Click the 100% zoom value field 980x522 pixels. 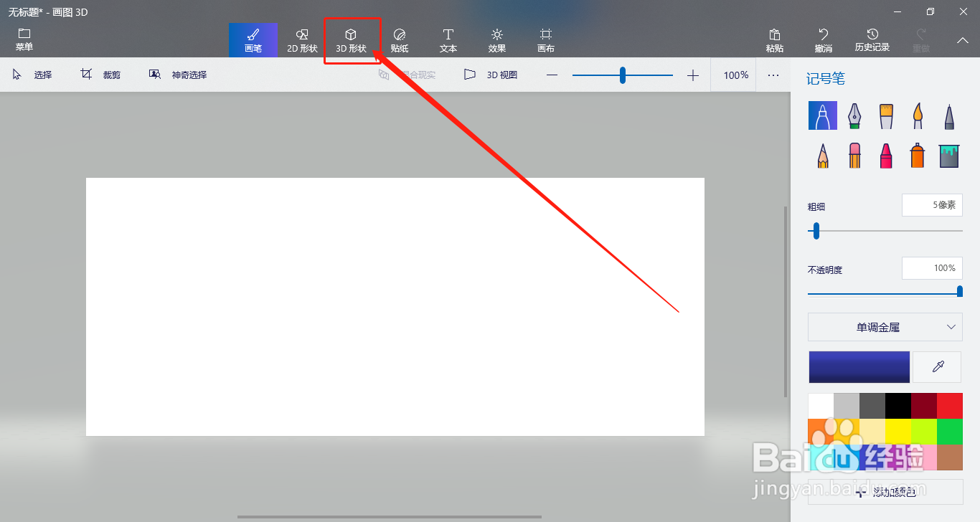pos(734,75)
